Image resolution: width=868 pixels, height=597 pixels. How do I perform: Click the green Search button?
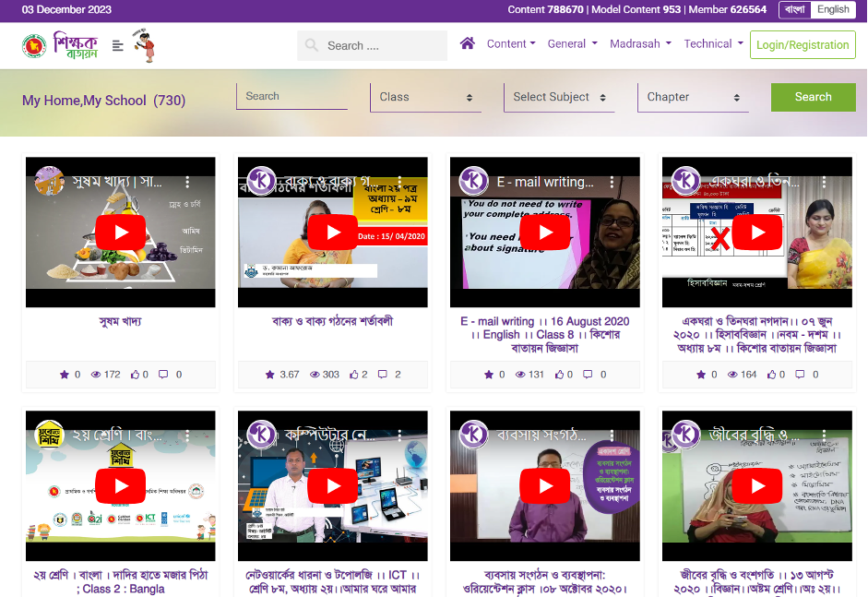(x=813, y=97)
